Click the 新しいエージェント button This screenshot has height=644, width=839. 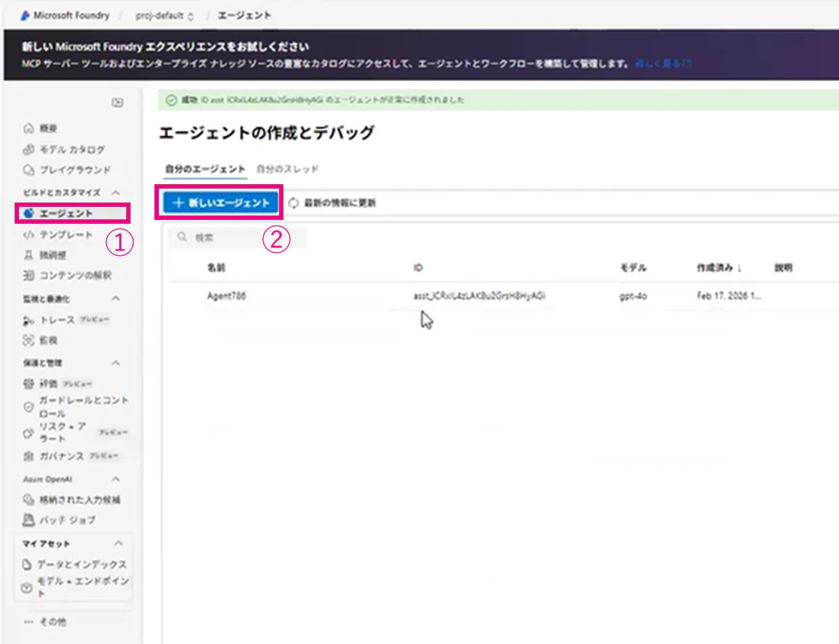coord(221,202)
